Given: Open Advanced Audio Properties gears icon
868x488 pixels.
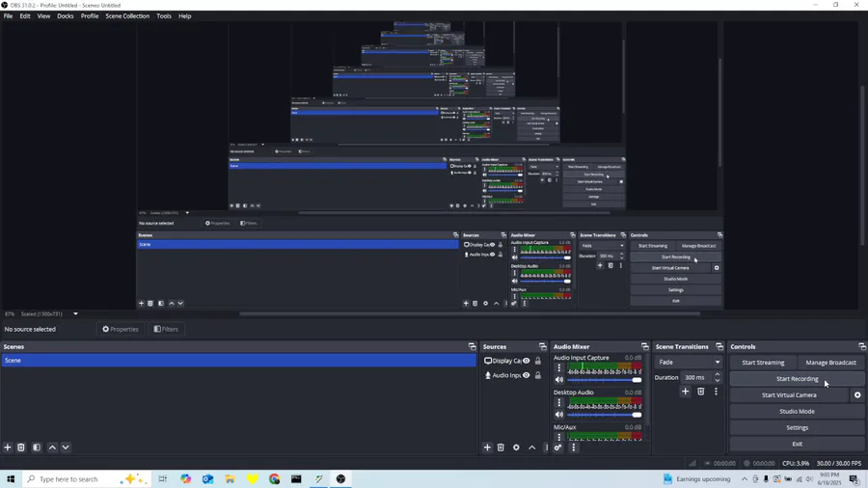Looking at the screenshot, I should coord(558,447).
